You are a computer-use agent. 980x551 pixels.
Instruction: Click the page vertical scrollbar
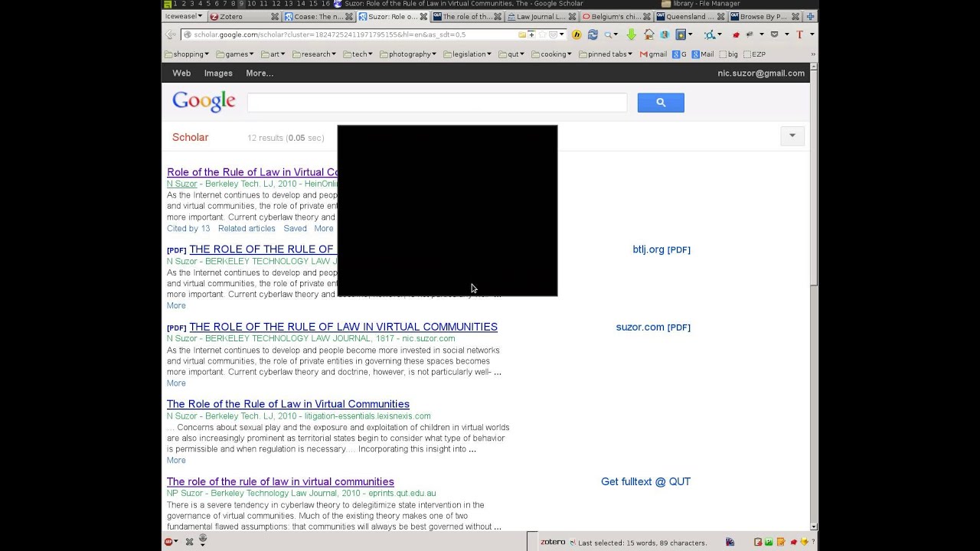(x=814, y=298)
